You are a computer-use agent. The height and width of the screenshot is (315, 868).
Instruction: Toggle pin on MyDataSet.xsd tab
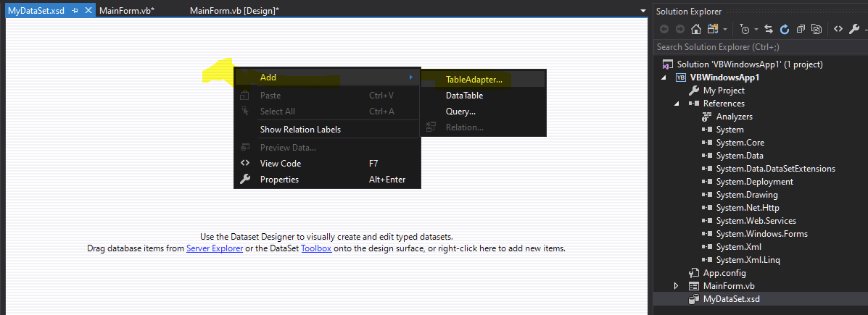pos(75,11)
